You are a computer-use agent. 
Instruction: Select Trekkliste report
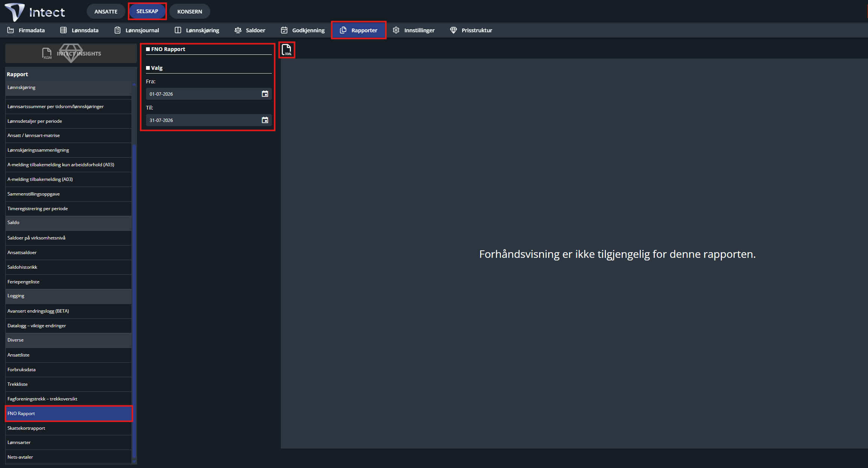[68, 384]
